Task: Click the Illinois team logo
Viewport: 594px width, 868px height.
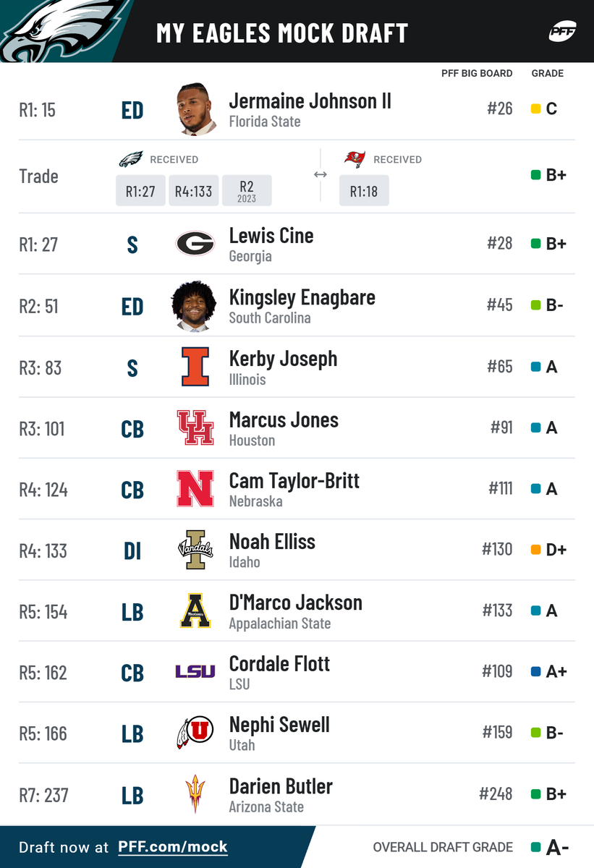Action: pos(195,367)
